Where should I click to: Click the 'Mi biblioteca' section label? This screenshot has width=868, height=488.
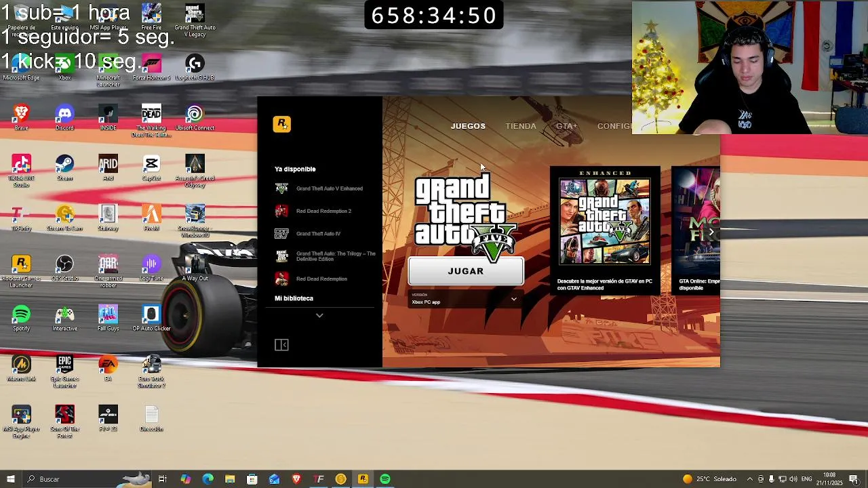pos(294,298)
